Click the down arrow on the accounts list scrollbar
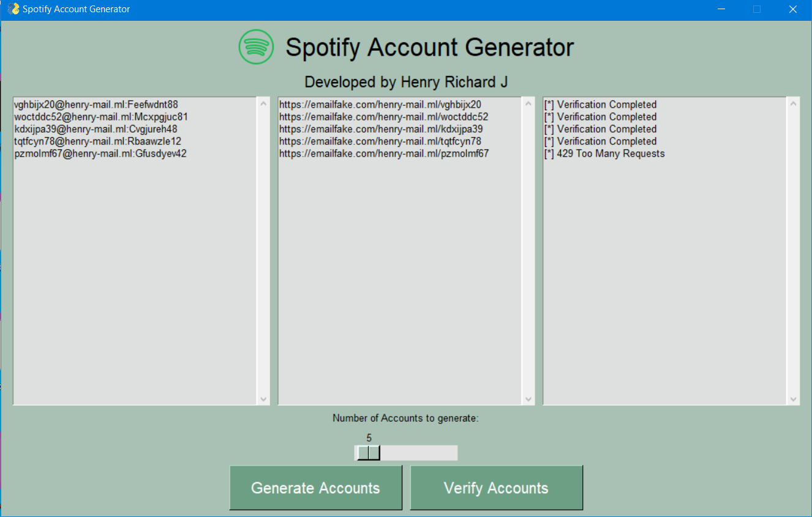The width and height of the screenshot is (812, 517). [x=263, y=399]
